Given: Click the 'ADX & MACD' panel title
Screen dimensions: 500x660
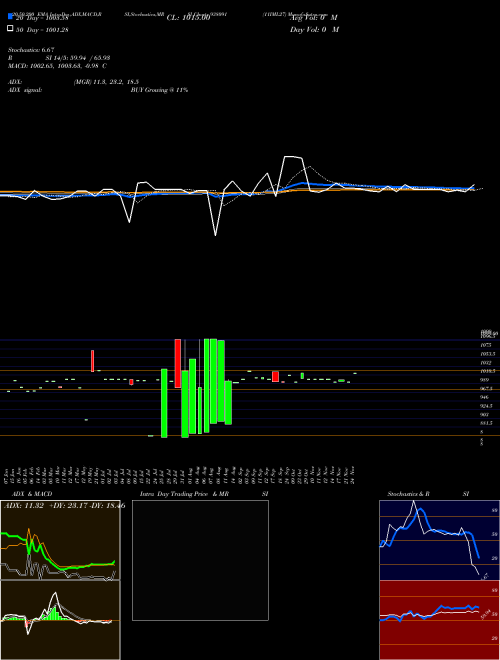Looking at the screenshot, I should pyautogui.click(x=32, y=494).
